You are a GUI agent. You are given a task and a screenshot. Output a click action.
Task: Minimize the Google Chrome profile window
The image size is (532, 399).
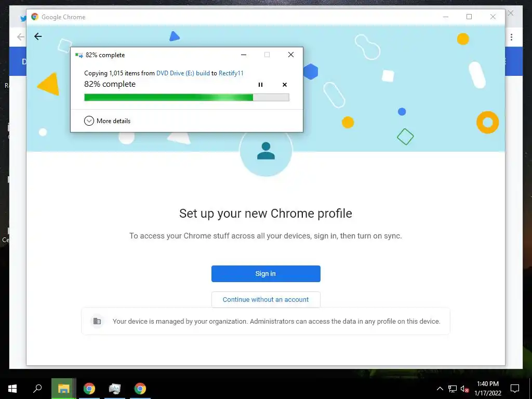[446, 17]
